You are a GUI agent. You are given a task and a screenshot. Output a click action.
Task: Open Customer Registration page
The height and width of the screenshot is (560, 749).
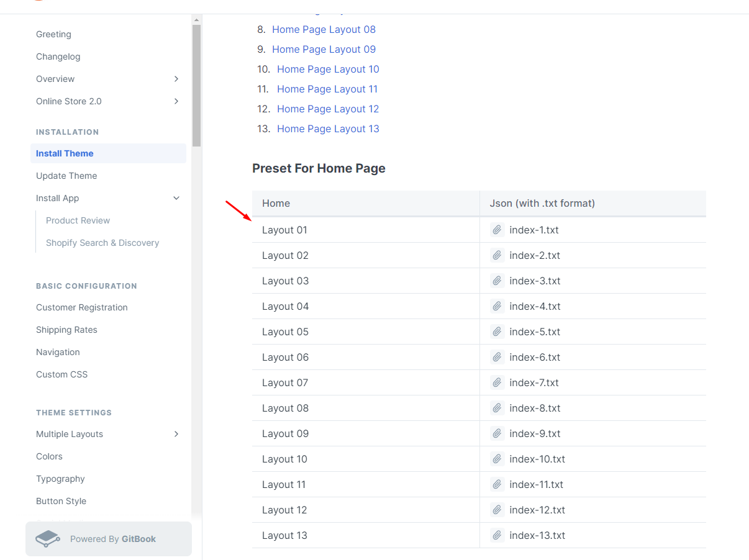(x=82, y=307)
